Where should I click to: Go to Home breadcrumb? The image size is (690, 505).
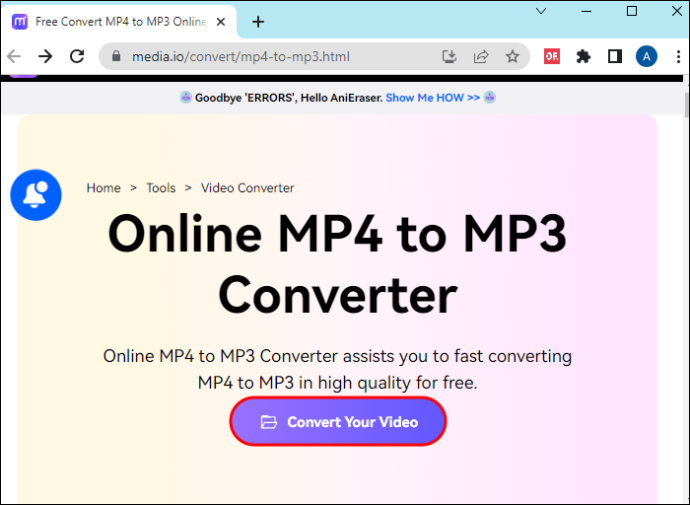point(103,188)
